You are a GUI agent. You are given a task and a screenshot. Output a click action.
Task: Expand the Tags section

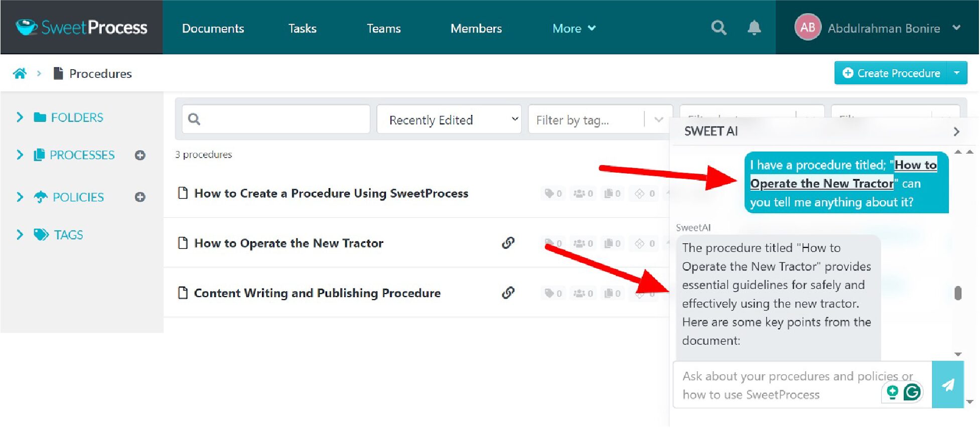coord(20,234)
